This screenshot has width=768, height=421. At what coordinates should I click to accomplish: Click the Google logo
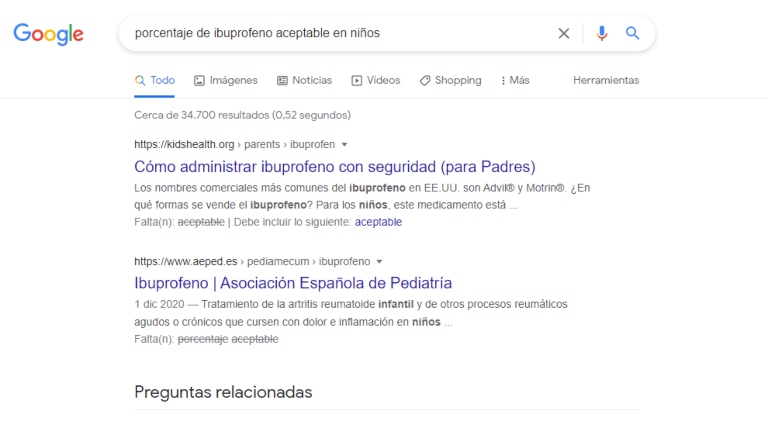coord(48,34)
